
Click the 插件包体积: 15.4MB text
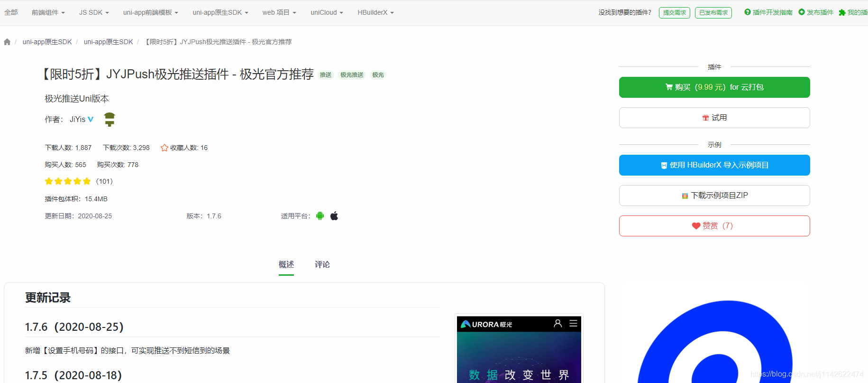(76, 199)
